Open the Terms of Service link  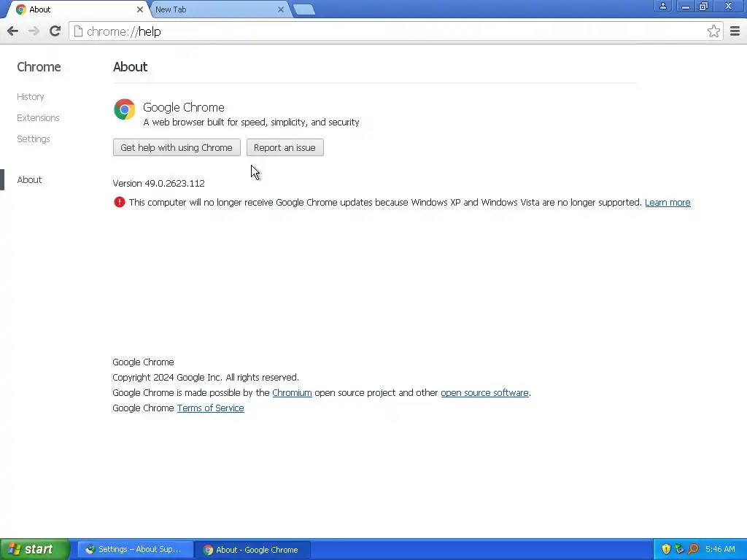(x=211, y=408)
